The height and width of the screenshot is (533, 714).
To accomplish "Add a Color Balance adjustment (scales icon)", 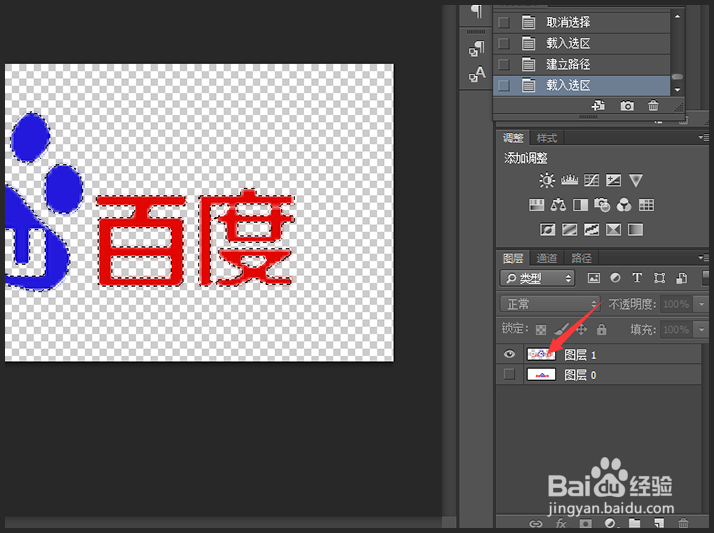I will 558,205.
